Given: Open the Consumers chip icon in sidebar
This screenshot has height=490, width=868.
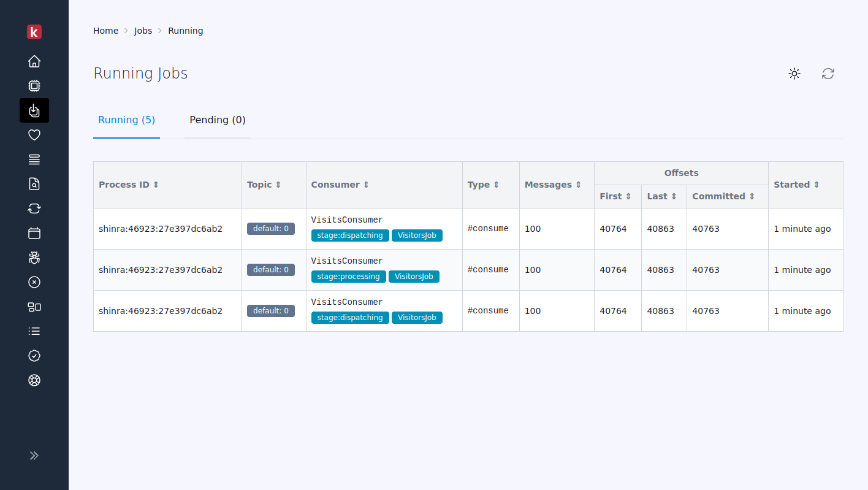Looking at the screenshot, I should tap(34, 86).
